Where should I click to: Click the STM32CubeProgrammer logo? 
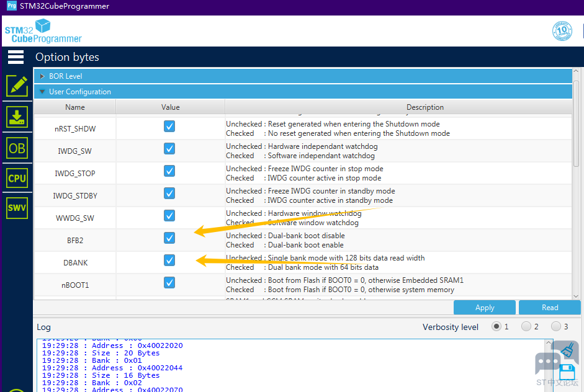coord(43,31)
